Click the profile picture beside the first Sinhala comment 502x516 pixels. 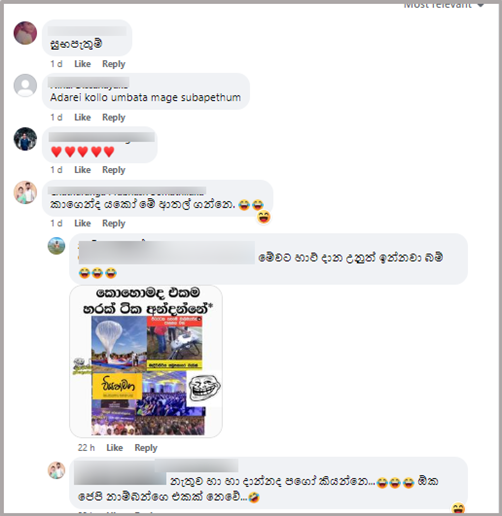[x=25, y=33]
